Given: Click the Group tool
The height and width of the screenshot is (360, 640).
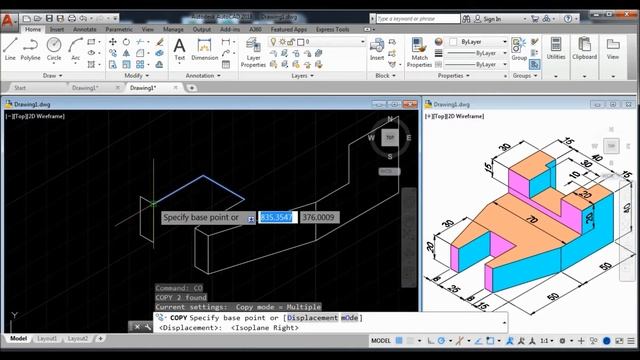Looking at the screenshot, I should pos(519,49).
